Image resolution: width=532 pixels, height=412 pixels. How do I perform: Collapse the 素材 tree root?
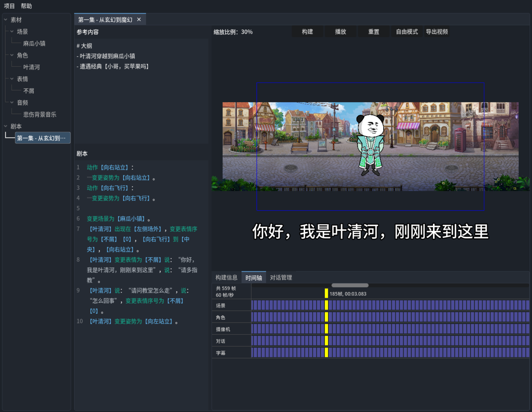coord(6,19)
